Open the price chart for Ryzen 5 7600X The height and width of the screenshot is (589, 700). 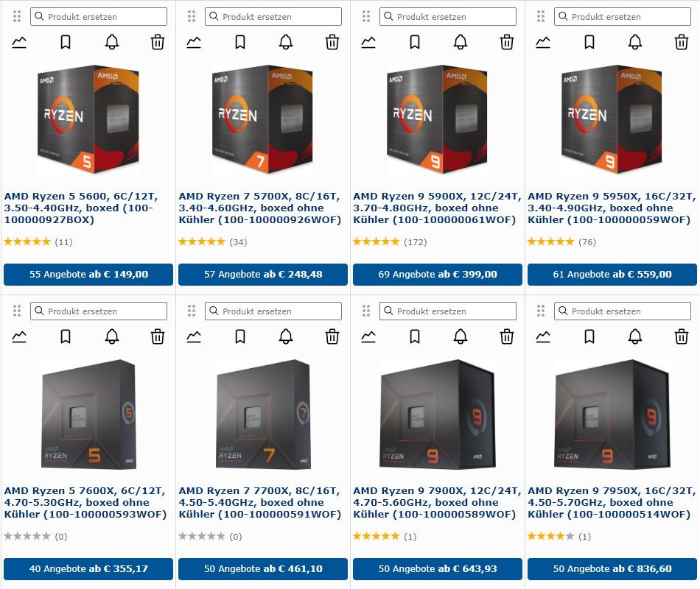click(x=19, y=336)
